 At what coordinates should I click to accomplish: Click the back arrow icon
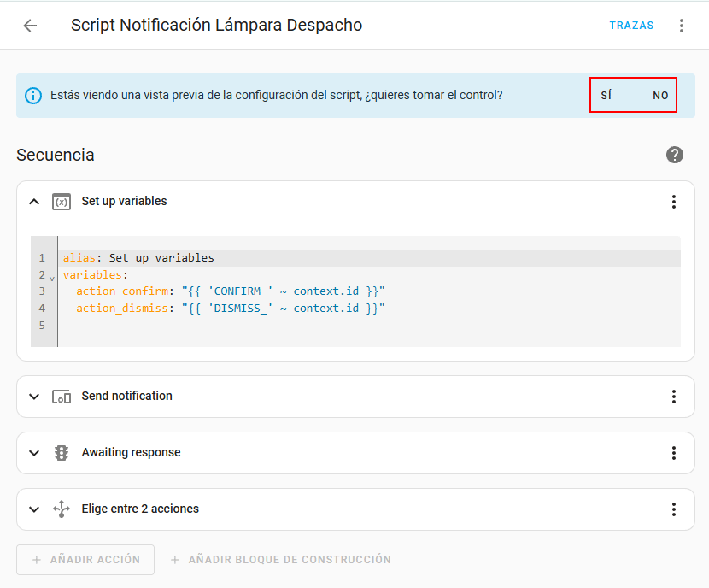(30, 26)
